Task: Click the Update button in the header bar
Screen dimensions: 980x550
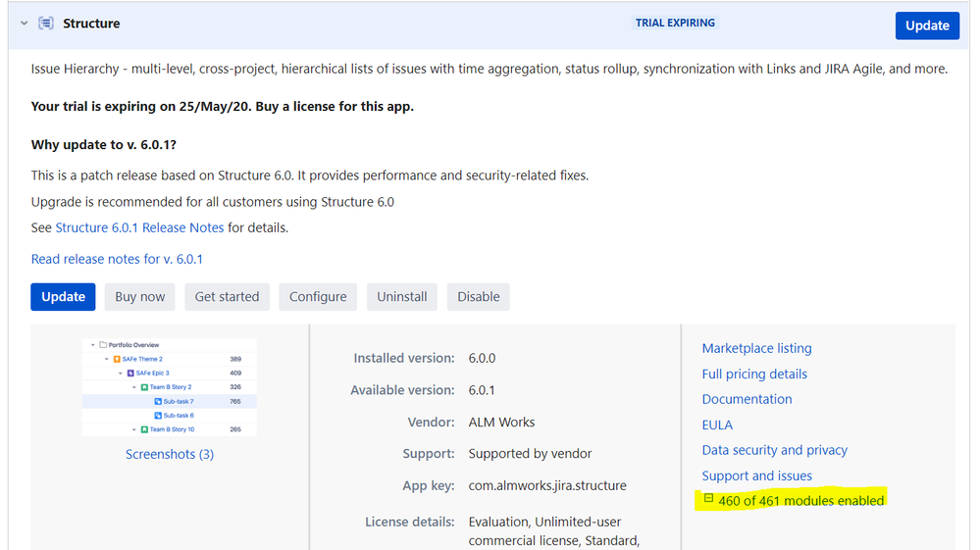Action: (927, 25)
